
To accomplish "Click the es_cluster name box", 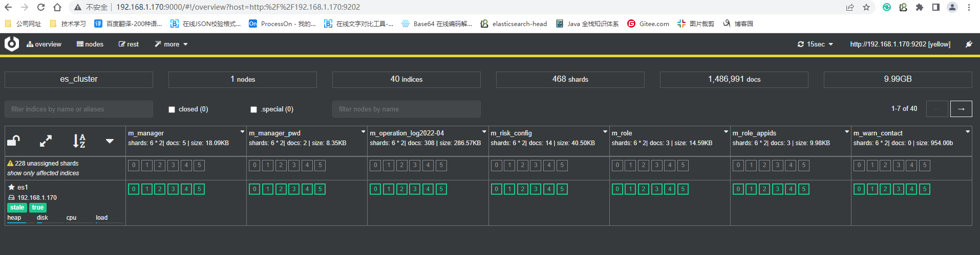I will tap(79, 79).
